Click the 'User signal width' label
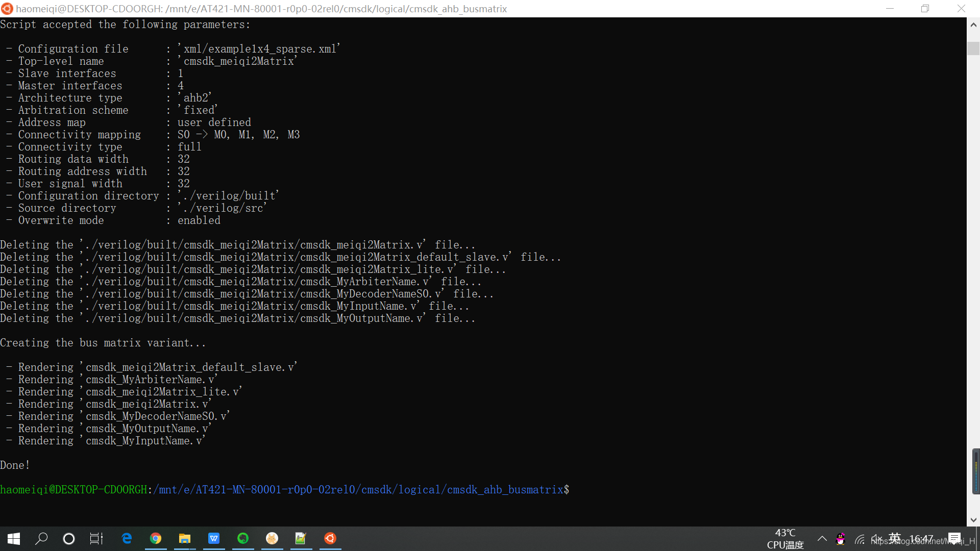Image resolution: width=980 pixels, height=551 pixels. [70, 184]
